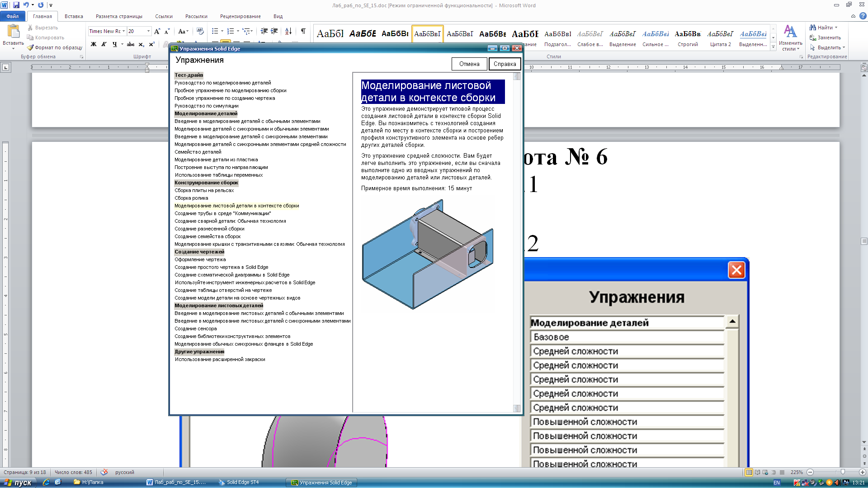Switch to Web Layout view icon
Screen dimensions: 868x488
(765, 472)
